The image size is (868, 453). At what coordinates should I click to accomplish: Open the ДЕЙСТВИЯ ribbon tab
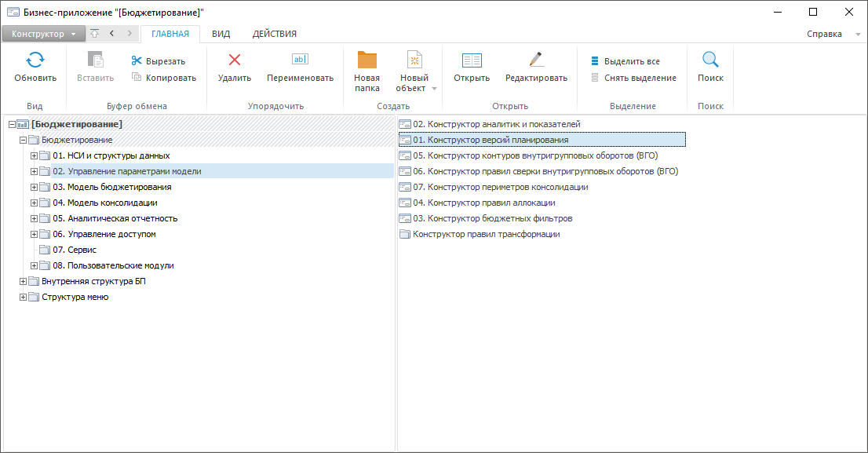(x=274, y=34)
